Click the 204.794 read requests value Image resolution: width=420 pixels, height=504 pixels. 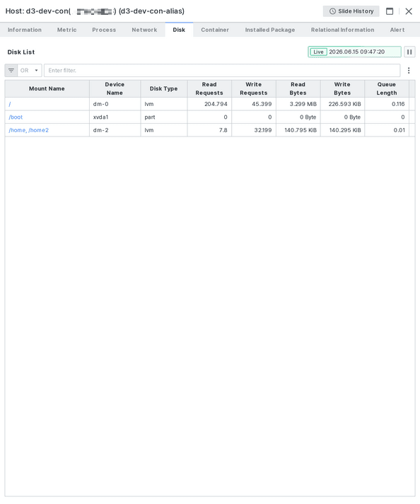click(216, 104)
